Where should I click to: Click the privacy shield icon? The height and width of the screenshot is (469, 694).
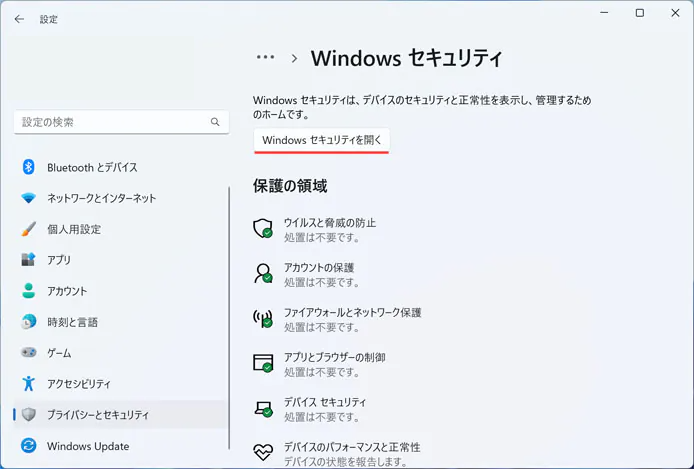(29, 415)
